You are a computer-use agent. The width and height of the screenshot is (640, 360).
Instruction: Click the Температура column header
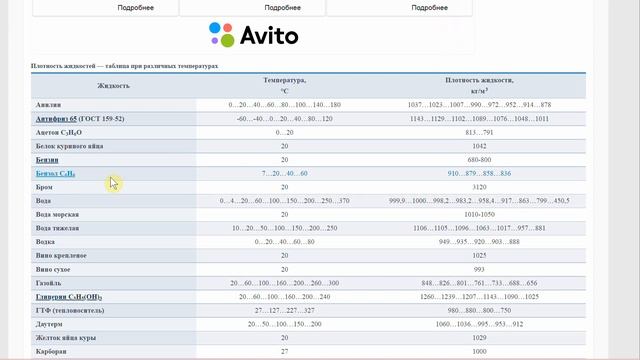[x=284, y=85]
